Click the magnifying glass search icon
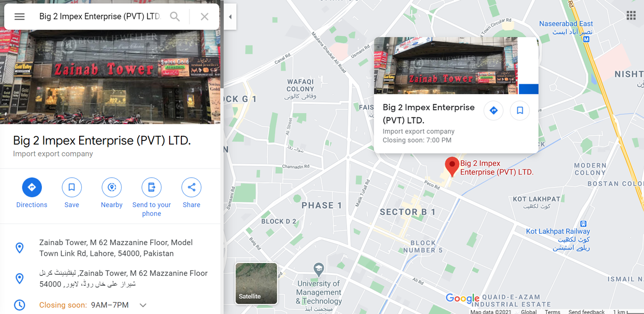Viewport: 644px width, 314px height. 175,17
